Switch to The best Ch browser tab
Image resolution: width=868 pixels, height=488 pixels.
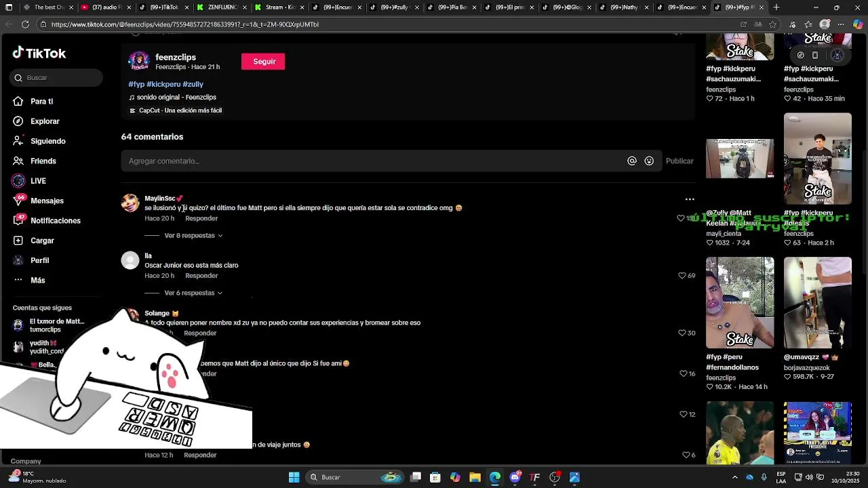point(47,7)
